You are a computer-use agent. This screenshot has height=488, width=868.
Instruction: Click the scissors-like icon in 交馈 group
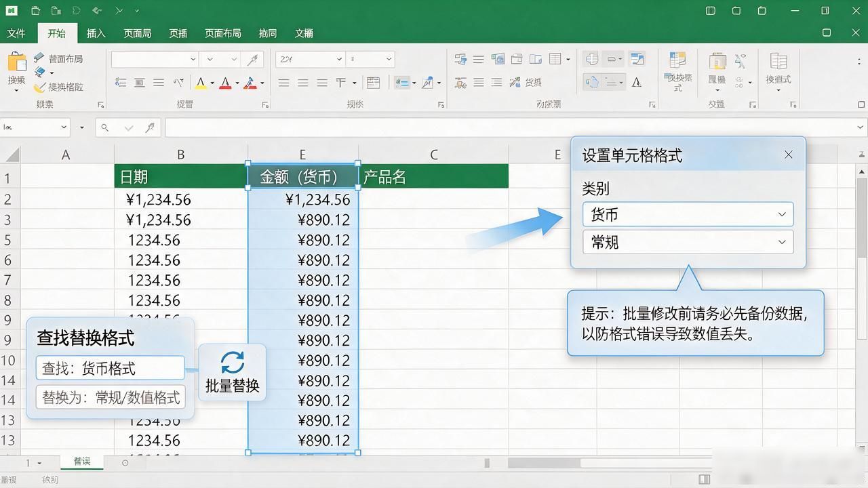point(740,61)
